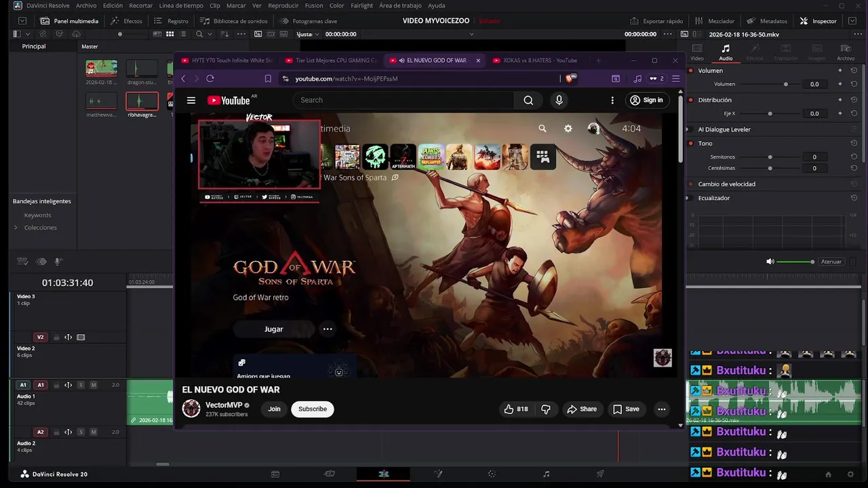The image size is (868, 488).
Task: Solo the Audio 1 track
Action: point(81,385)
